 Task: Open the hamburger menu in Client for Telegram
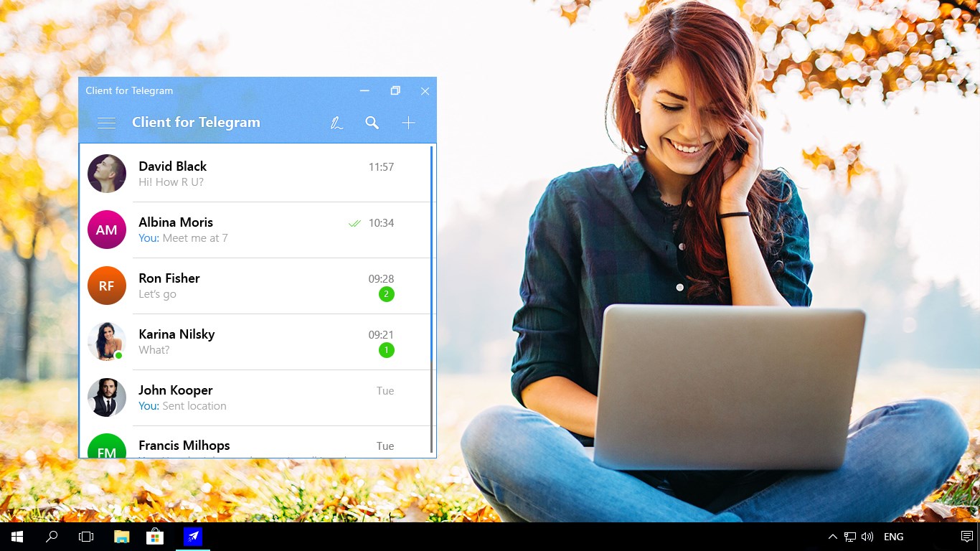106,123
